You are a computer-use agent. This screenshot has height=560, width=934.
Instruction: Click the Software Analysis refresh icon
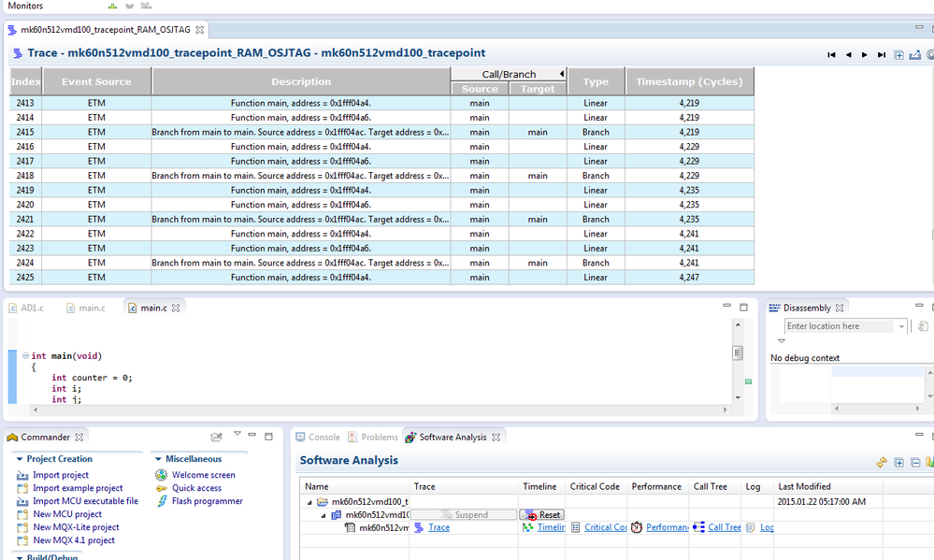882,462
